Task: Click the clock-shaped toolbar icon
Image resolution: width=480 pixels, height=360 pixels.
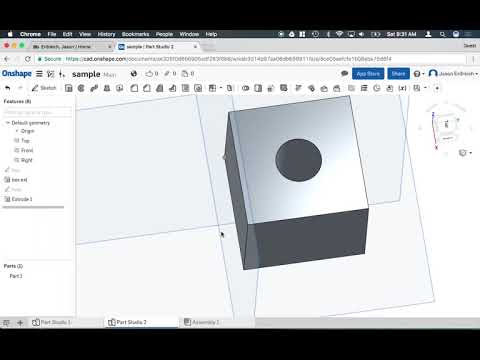Action: [377, 88]
